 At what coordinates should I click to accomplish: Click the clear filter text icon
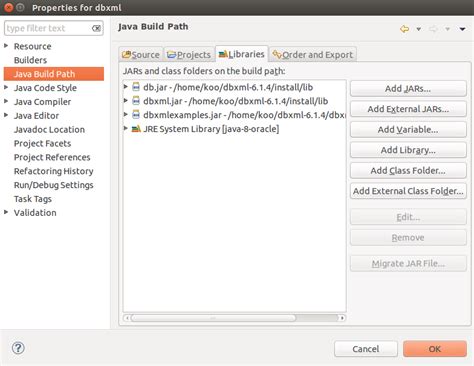point(96,28)
